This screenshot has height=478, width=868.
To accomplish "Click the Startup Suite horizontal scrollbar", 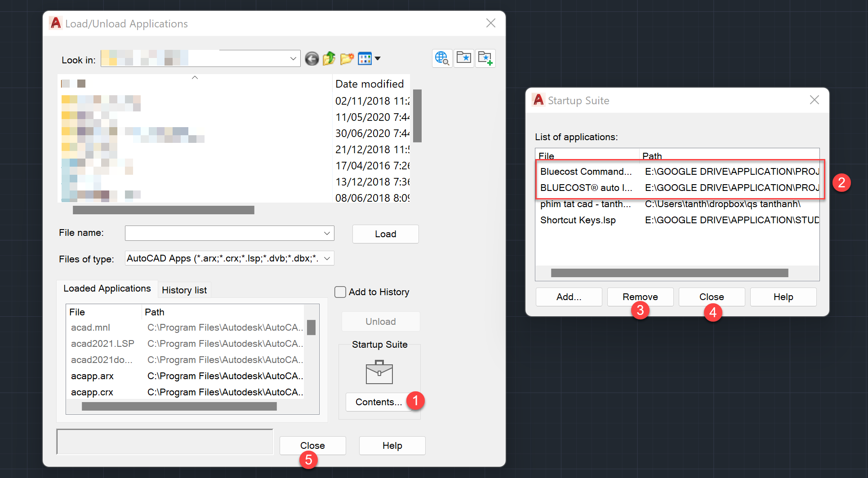I will coord(669,273).
